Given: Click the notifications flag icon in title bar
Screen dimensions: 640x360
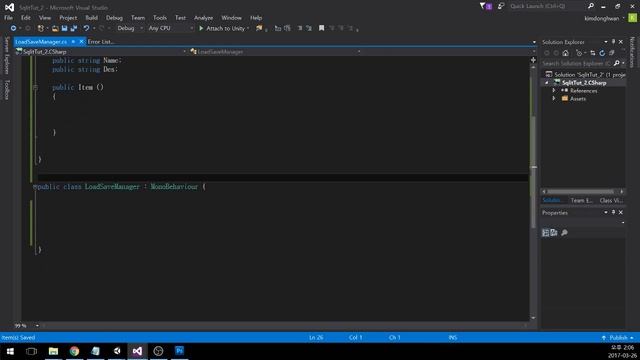Looking at the screenshot, I should (485, 6).
